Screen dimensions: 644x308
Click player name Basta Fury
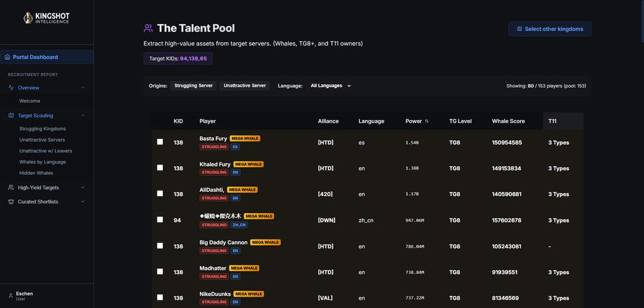tap(213, 138)
